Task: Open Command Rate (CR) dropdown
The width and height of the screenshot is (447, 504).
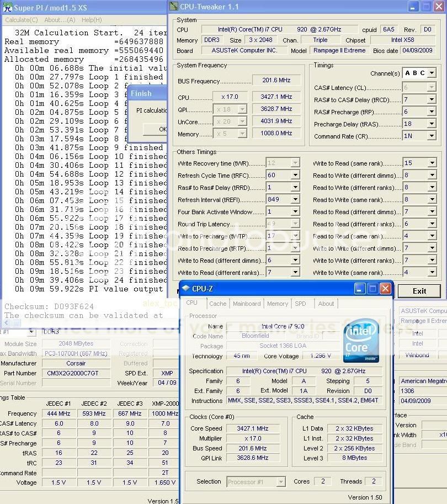Action: (432, 136)
